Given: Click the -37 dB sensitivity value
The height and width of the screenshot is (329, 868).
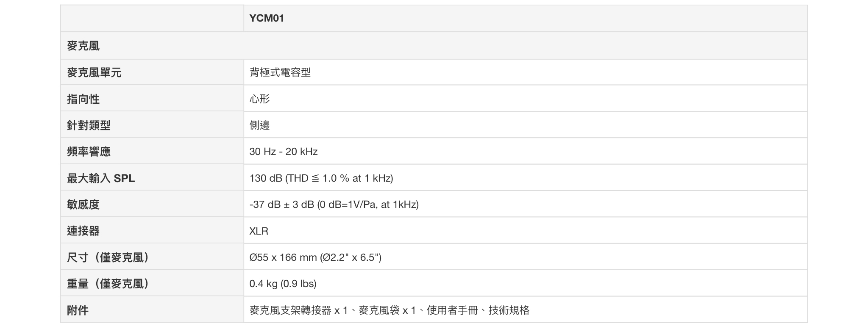Looking at the screenshot, I should [x=334, y=205].
